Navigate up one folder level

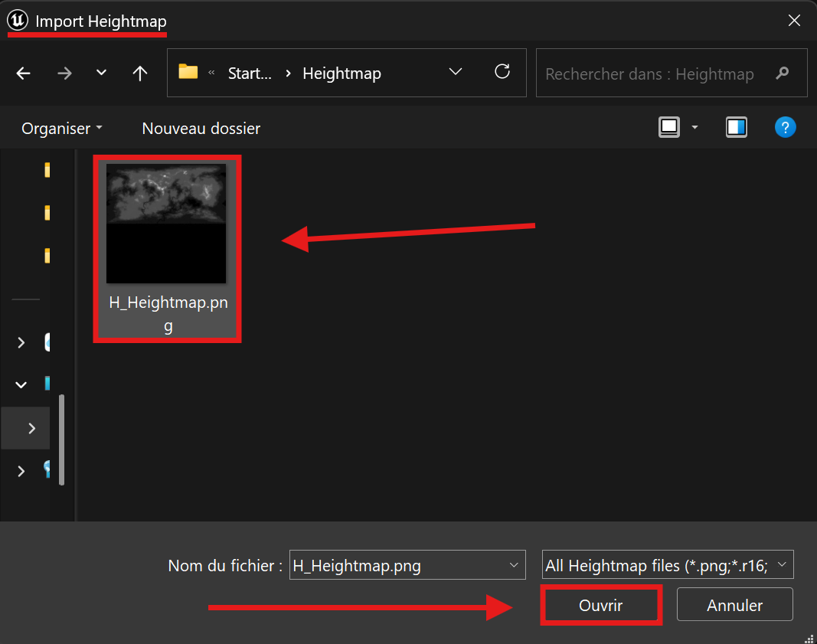click(x=139, y=73)
